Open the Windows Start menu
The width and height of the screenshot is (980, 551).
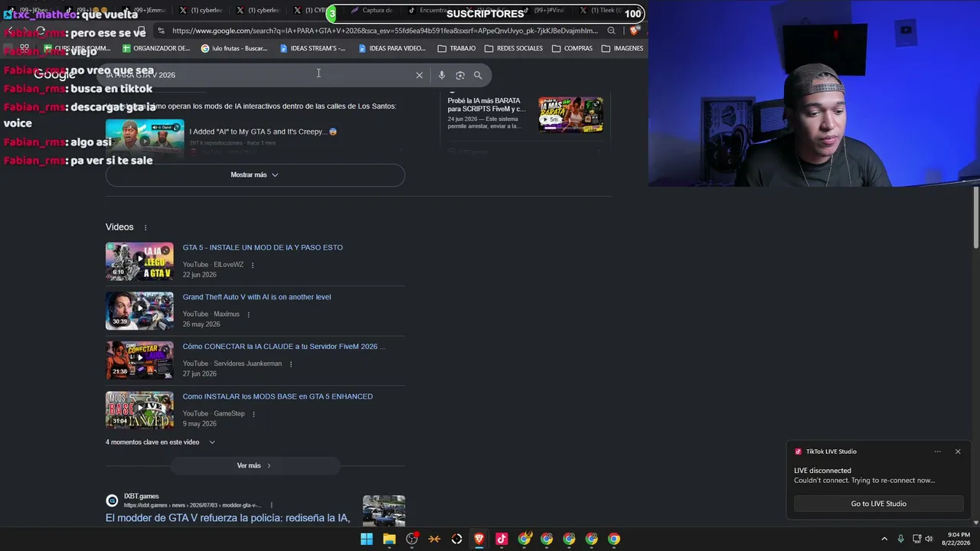pos(367,539)
